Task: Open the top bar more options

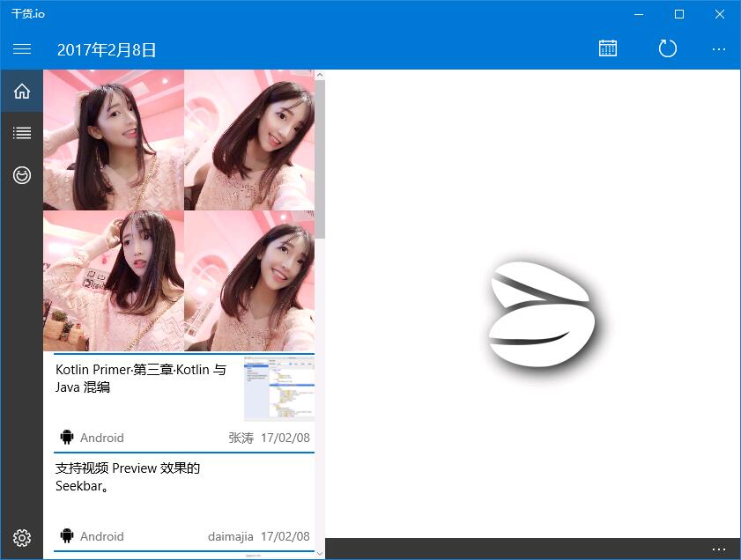Action: click(718, 49)
